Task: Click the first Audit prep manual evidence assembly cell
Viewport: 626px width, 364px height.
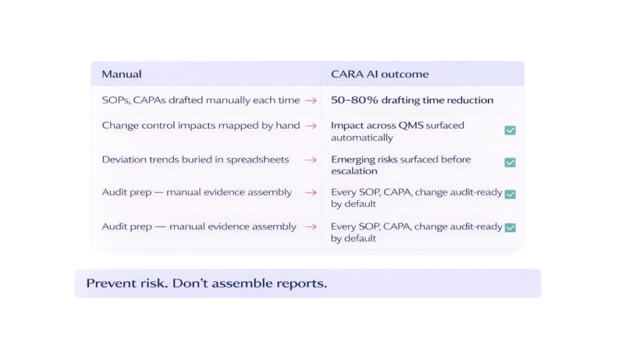Action: 197,192
